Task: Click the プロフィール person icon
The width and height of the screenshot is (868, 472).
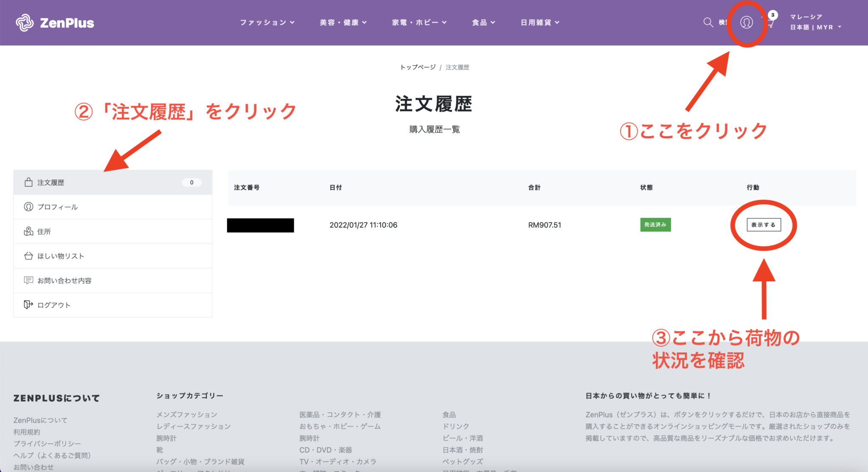Action: point(28,207)
